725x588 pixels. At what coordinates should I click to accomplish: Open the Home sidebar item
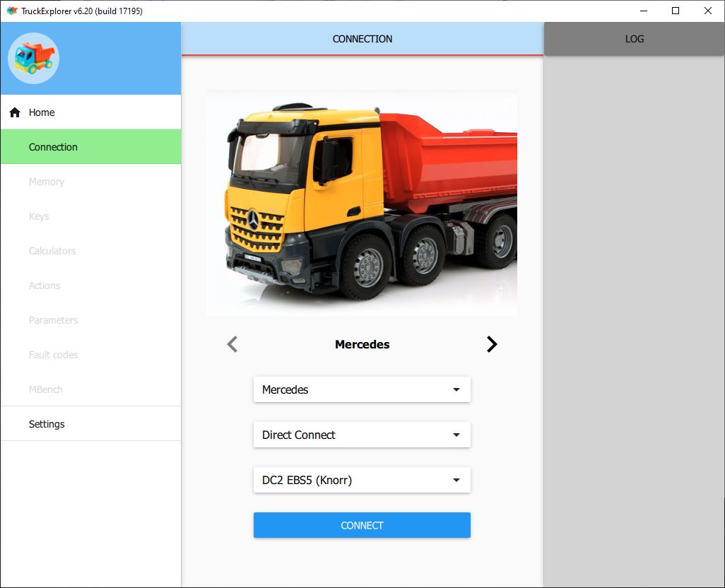click(x=91, y=112)
